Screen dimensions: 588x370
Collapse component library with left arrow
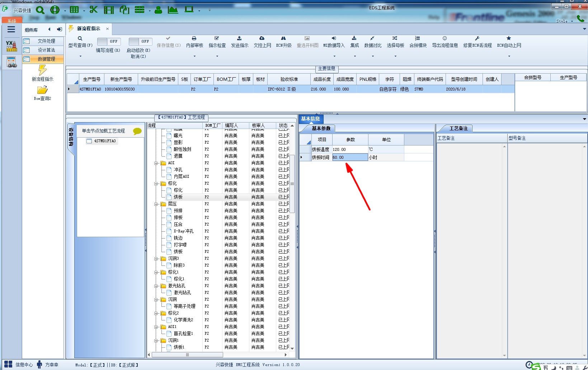point(49,29)
